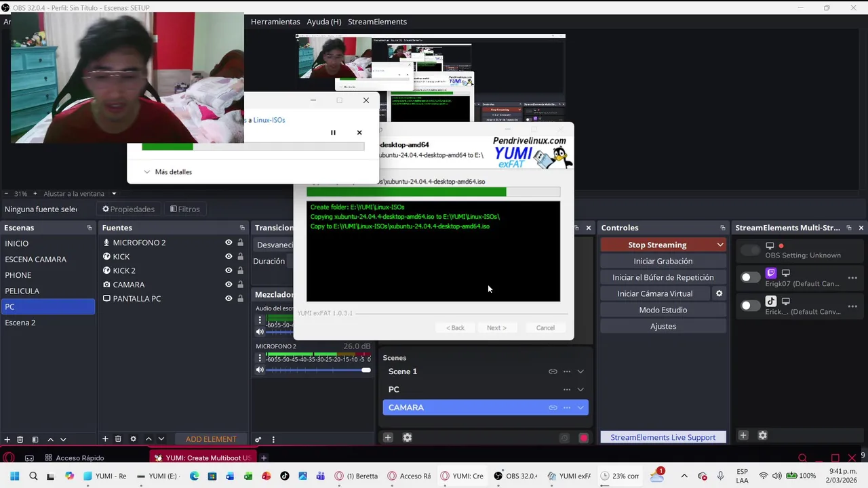This screenshot has width=868, height=488.
Task: Open source properties gear in Fuentes toolbar
Action: 133,439
